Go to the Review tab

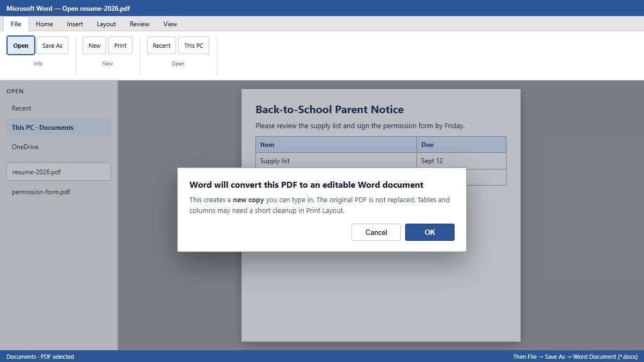140,24
